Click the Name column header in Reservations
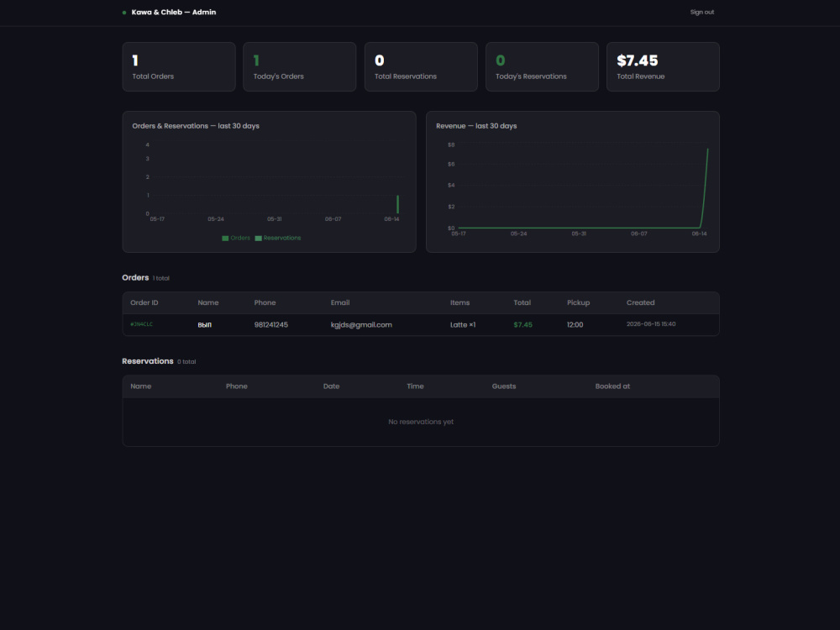Screen dimensions: 840x630 [x=141, y=386]
